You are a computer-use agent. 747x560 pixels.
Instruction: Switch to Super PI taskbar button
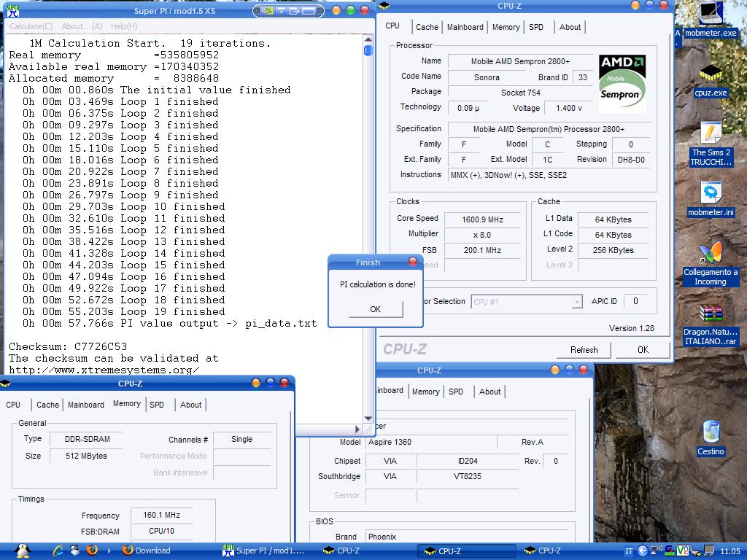point(263,551)
